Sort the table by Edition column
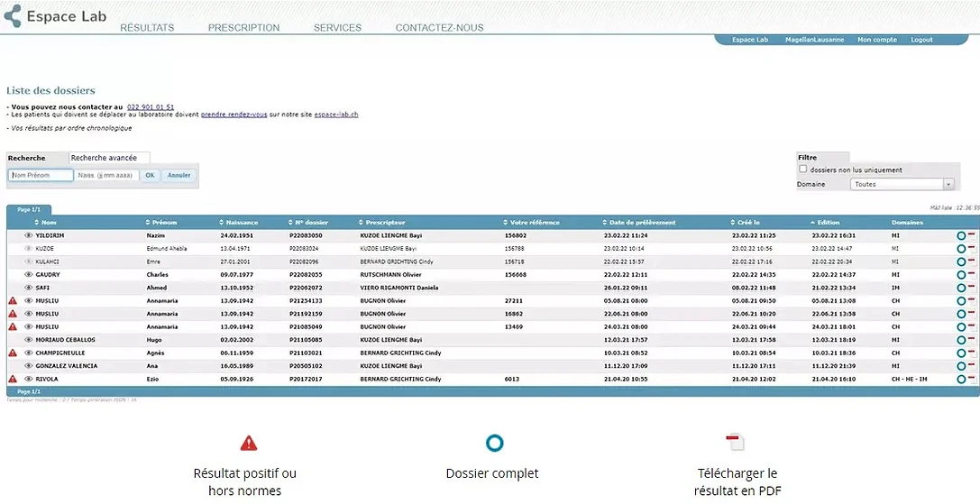This screenshot has height=504, width=980. coord(825,223)
